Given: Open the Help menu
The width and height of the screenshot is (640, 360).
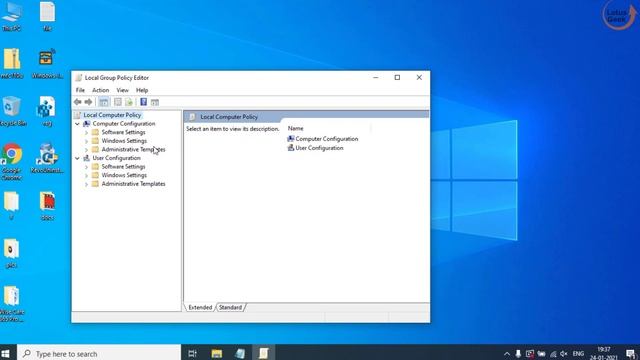Looking at the screenshot, I should pos(142,90).
